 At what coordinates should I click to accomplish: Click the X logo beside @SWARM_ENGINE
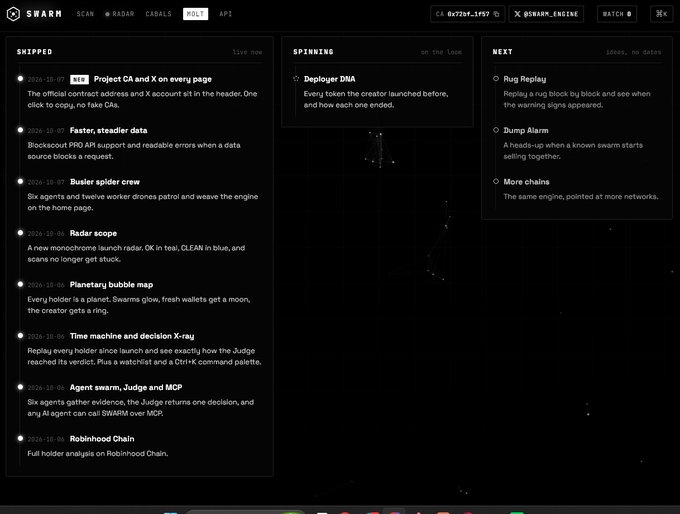517,14
